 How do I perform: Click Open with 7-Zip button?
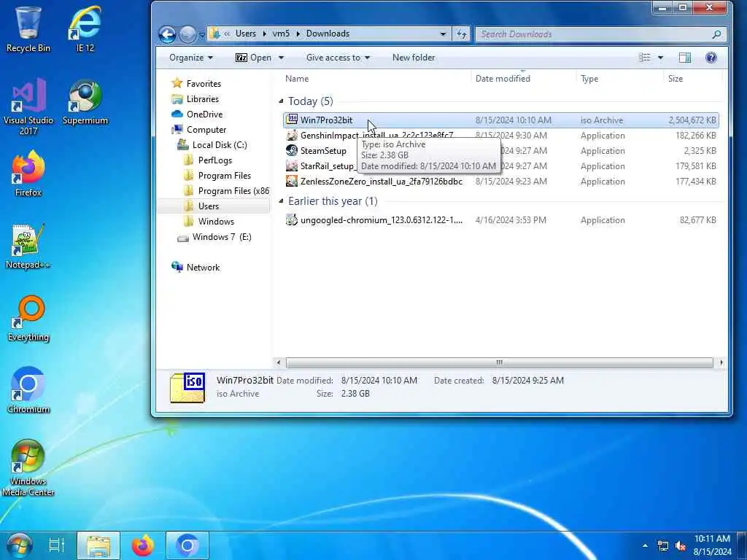253,58
